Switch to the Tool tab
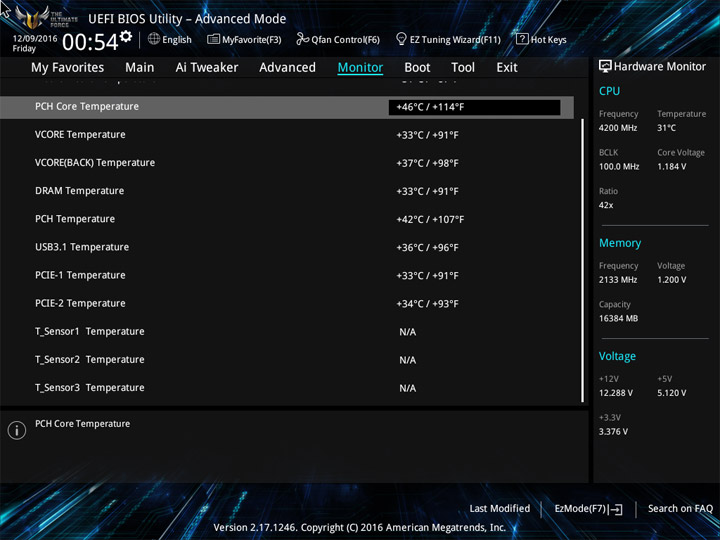The width and height of the screenshot is (720, 540). (x=463, y=68)
